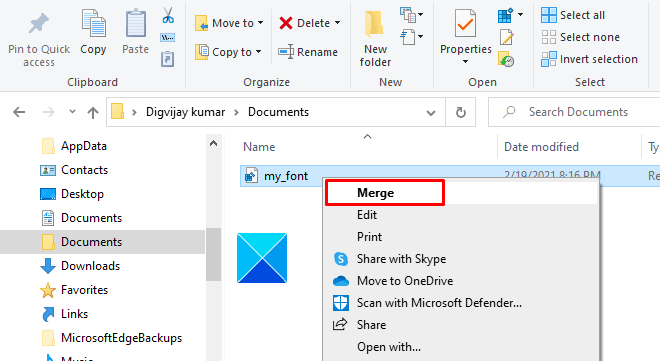
Task: Click the Up one level arrow
Action: [x=93, y=112]
